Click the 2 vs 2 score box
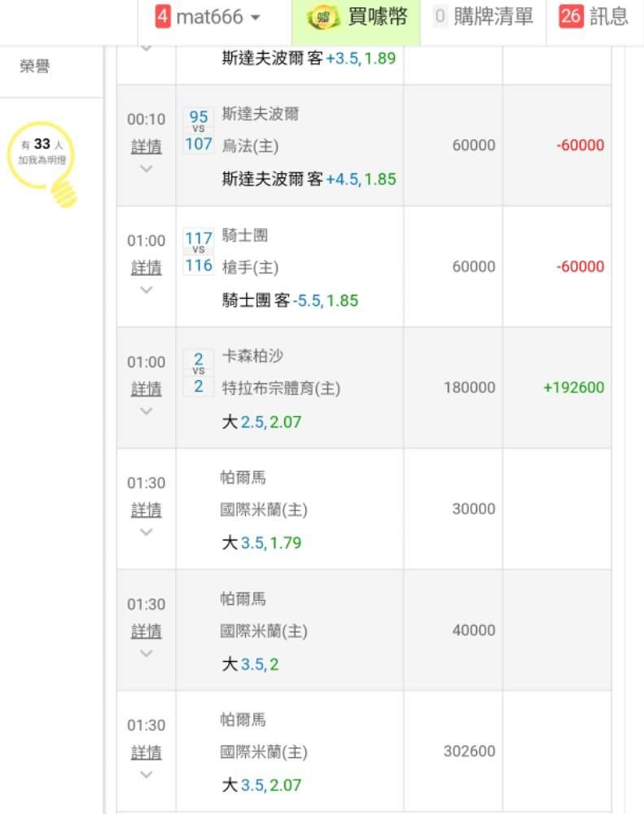 coord(199,373)
